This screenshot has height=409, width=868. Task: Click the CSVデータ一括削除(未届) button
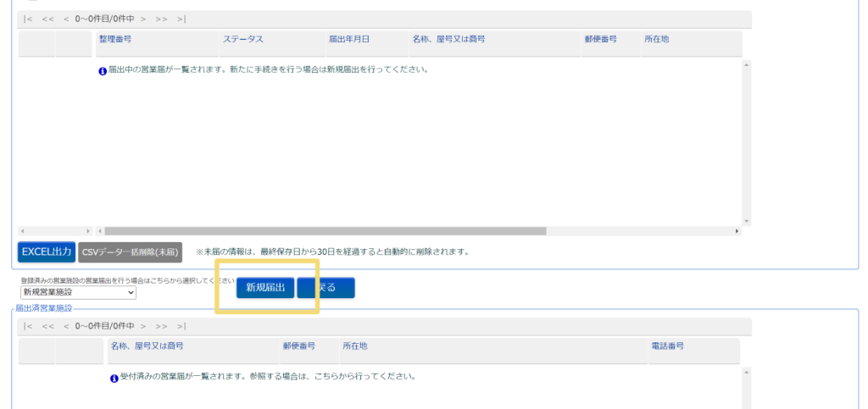pos(130,251)
